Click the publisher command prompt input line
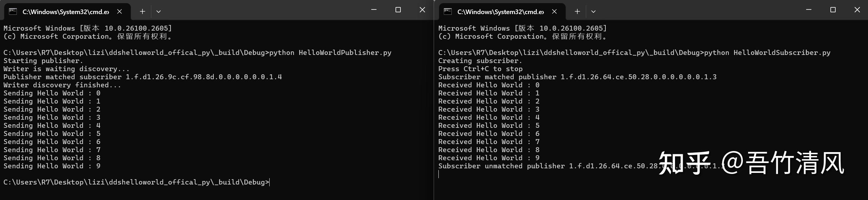Viewport: 868px width, 200px height. point(136,182)
